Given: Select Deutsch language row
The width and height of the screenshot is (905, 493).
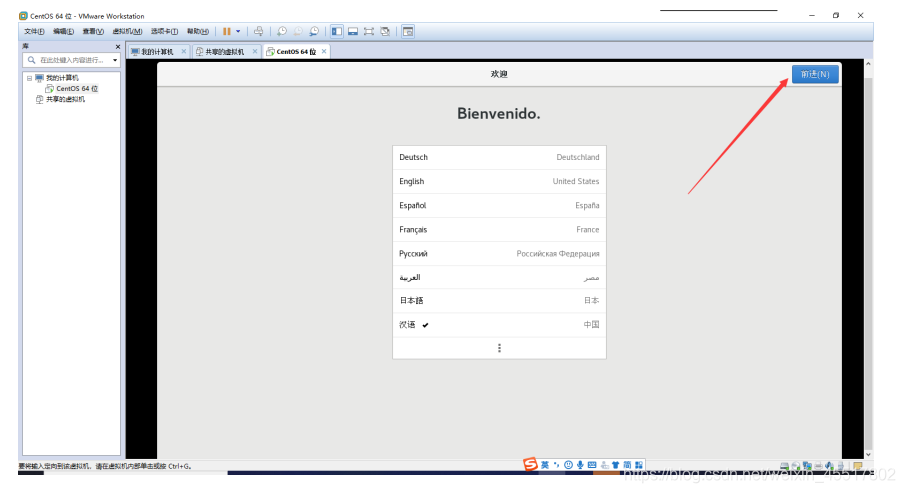Looking at the screenshot, I should pos(499,157).
